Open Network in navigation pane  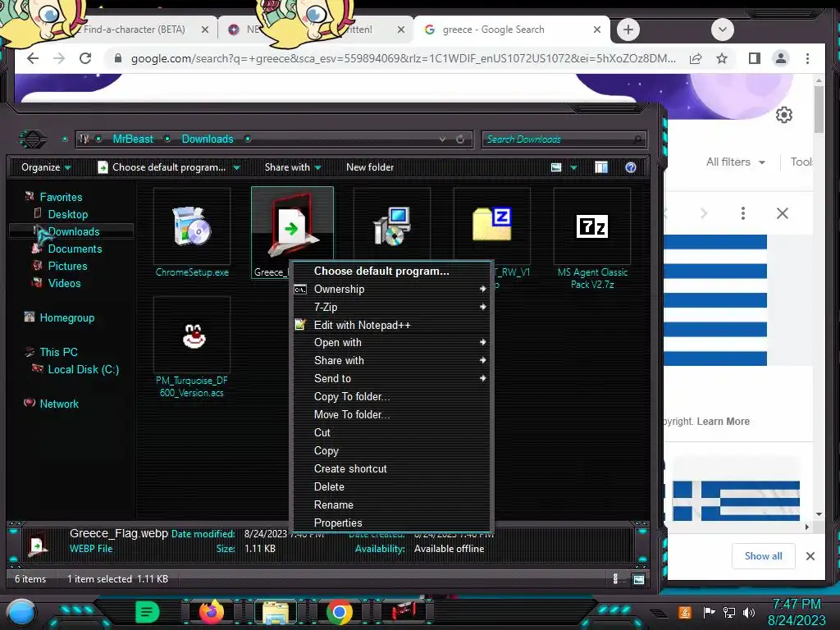pyautogui.click(x=59, y=404)
